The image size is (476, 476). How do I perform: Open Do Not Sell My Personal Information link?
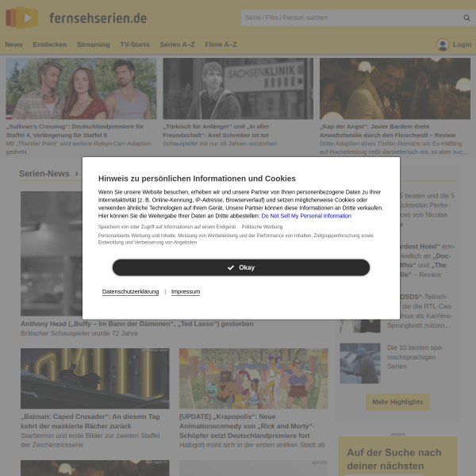306,216
